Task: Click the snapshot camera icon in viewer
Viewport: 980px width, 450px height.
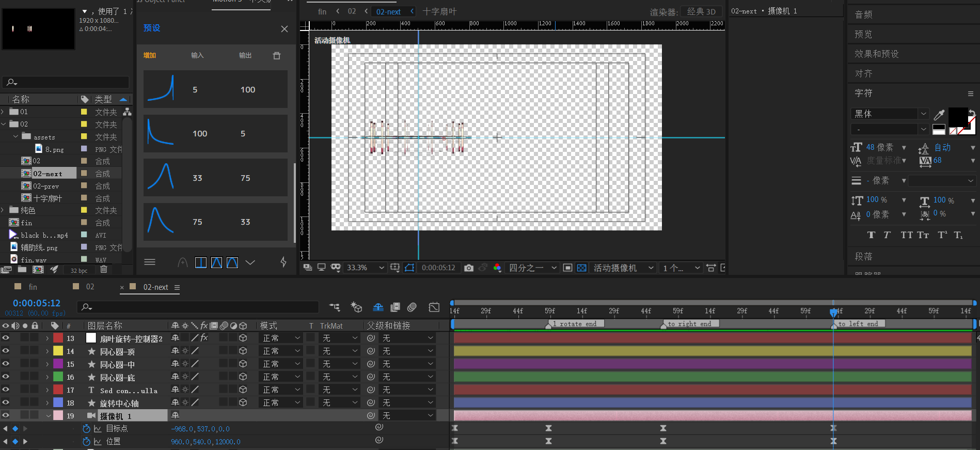Action: pos(468,268)
